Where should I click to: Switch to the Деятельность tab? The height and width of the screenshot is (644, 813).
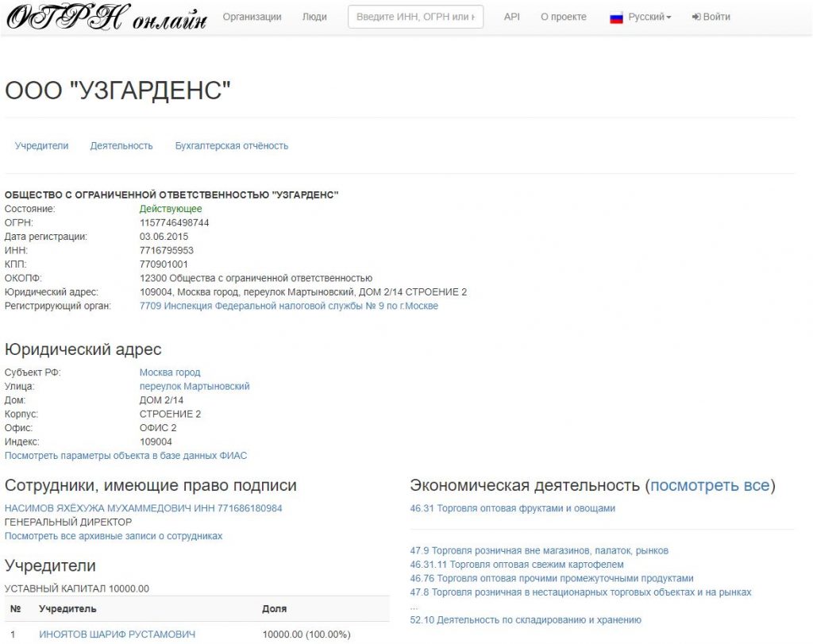(122, 145)
